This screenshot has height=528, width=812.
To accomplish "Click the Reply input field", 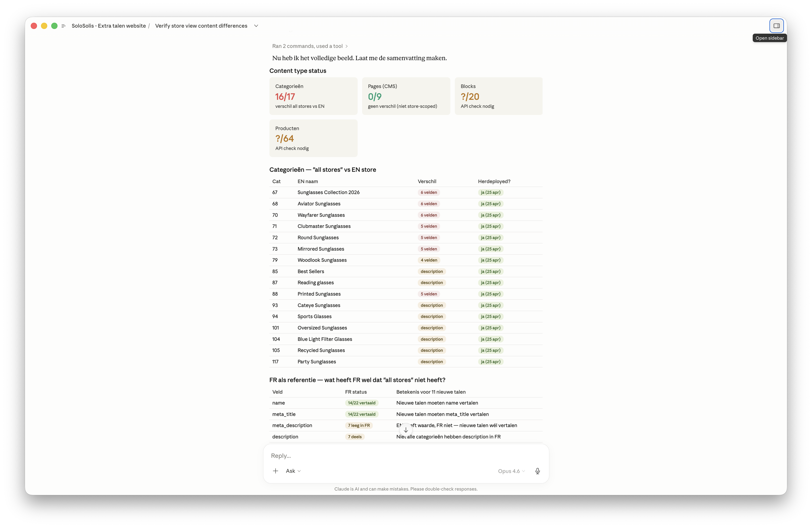I will 375,455.
